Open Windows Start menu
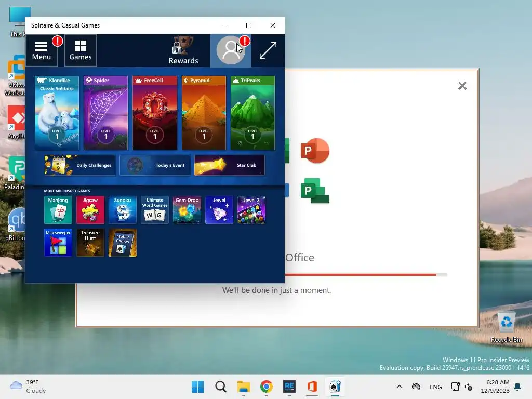The width and height of the screenshot is (532, 399). [198, 387]
